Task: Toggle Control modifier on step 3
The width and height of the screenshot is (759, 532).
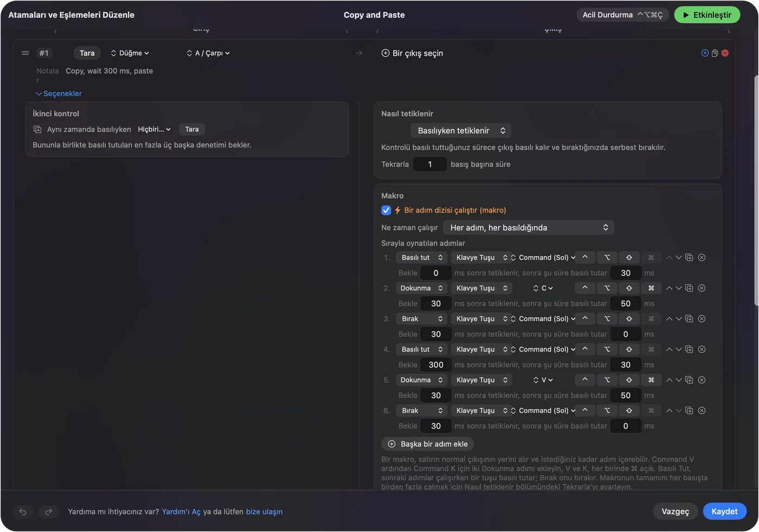Action: 585,319
